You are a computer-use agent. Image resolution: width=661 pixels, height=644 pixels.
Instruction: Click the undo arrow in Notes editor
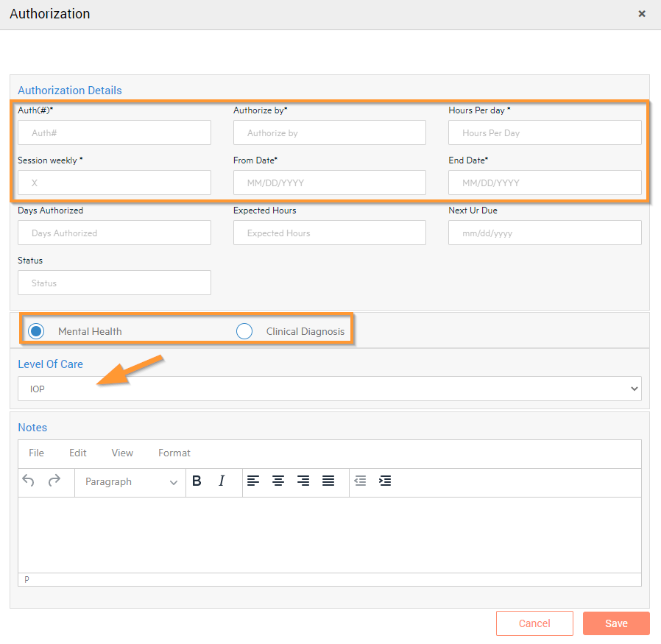[29, 481]
